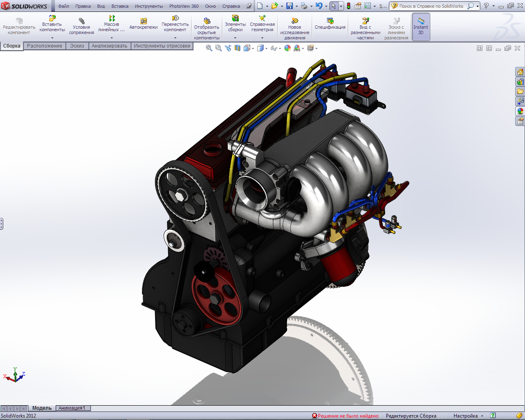This screenshot has width=525, height=420.
Task: Click Новое исследование движения tool
Action: pyautogui.click(x=294, y=29)
